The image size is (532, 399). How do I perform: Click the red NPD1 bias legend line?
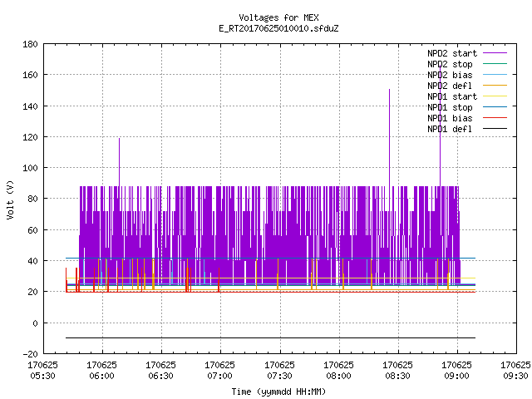[x=495, y=118]
